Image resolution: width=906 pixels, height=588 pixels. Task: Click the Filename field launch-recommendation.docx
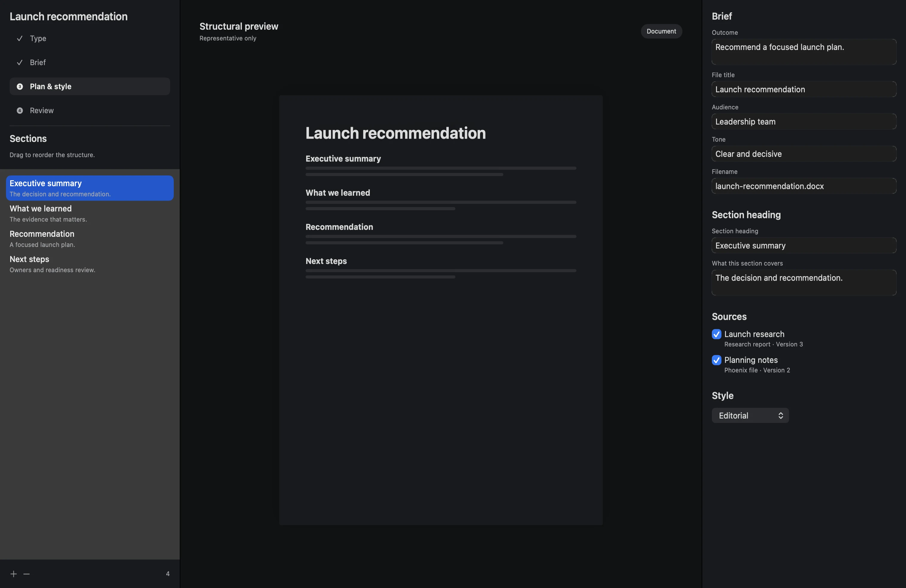pos(804,186)
